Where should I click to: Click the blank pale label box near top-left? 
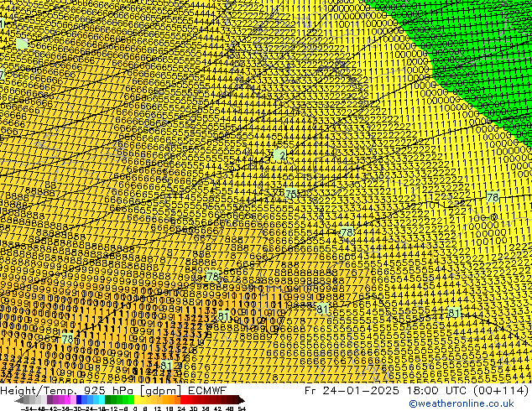(22, 43)
